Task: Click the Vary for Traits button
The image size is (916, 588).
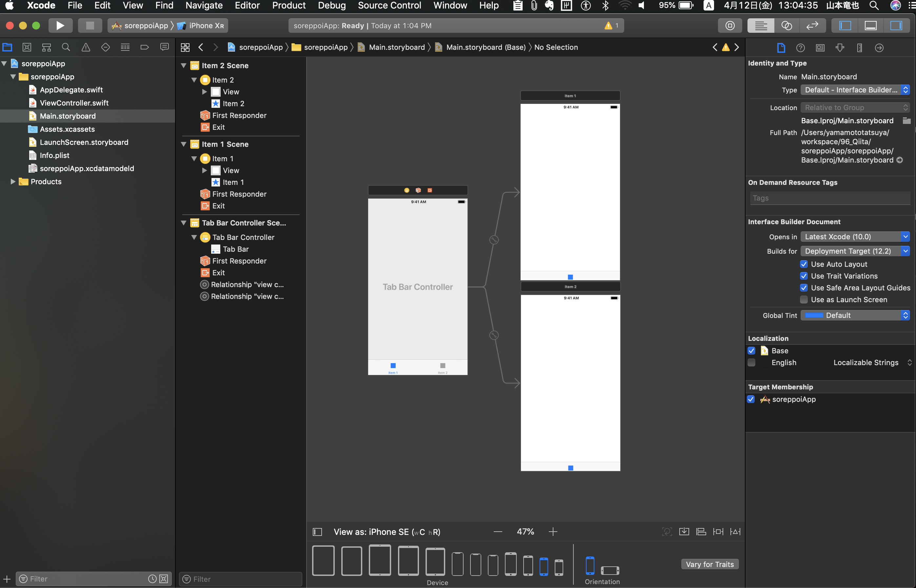Action: (709, 564)
